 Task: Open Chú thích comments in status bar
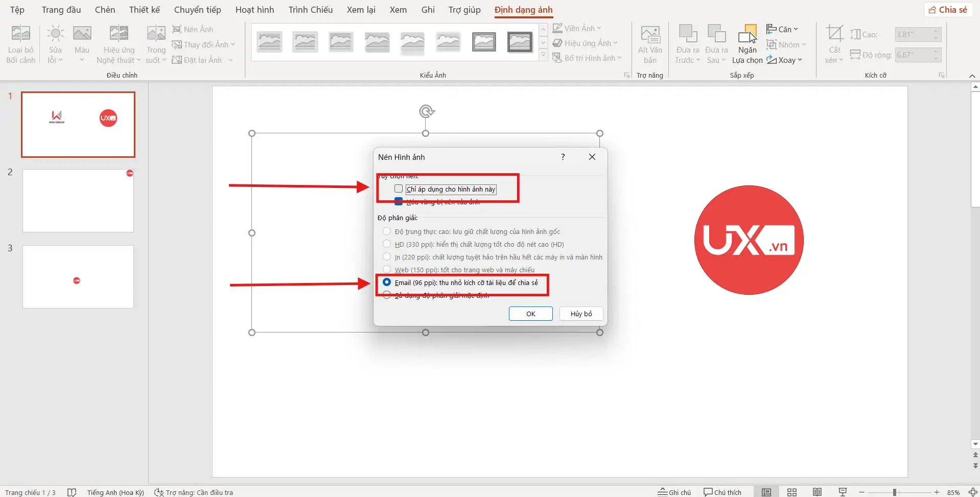click(722, 492)
